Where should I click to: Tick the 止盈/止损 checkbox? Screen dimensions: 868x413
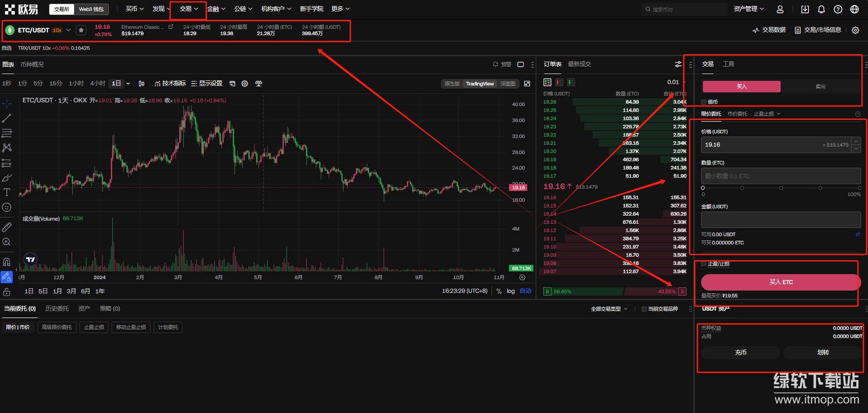click(x=704, y=264)
